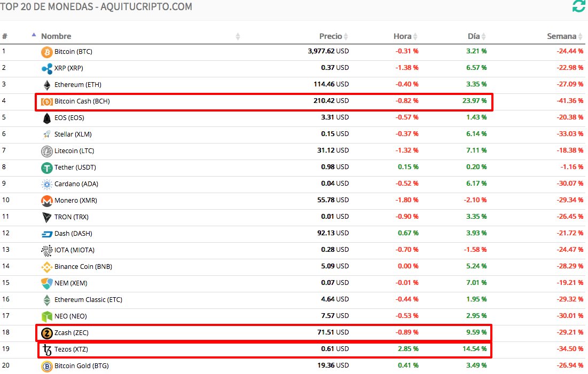Open the Ethereum (ETH) name link

pyautogui.click(x=78, y=85)
